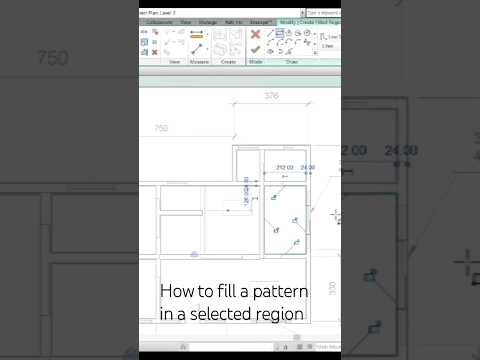Viewport: 480px width, 360px height.
Task: Select the Rectangle draw tool
Action: [x=280, y=33]
